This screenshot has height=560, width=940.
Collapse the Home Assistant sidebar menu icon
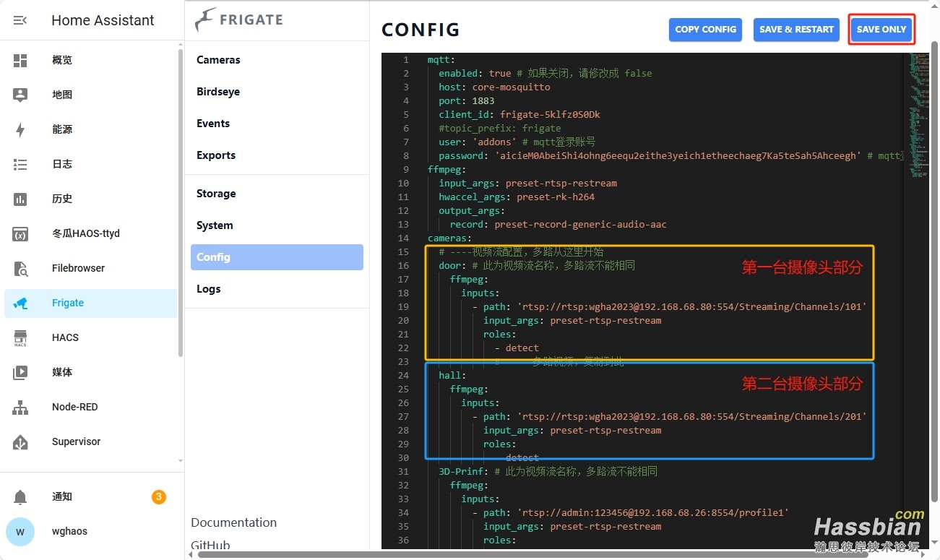click(x=20, y=20)
